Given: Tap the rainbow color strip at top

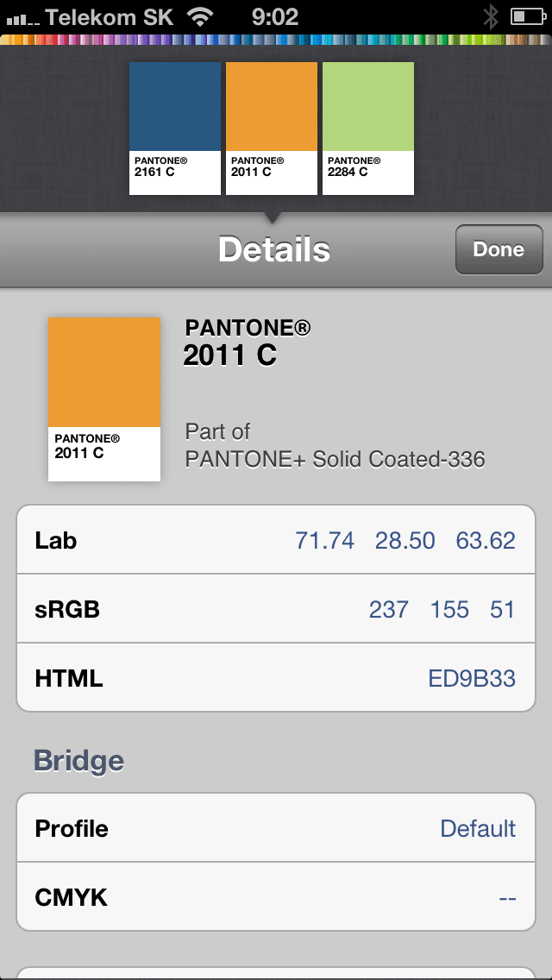Looking at the screenshot, I should pos(276,40).
